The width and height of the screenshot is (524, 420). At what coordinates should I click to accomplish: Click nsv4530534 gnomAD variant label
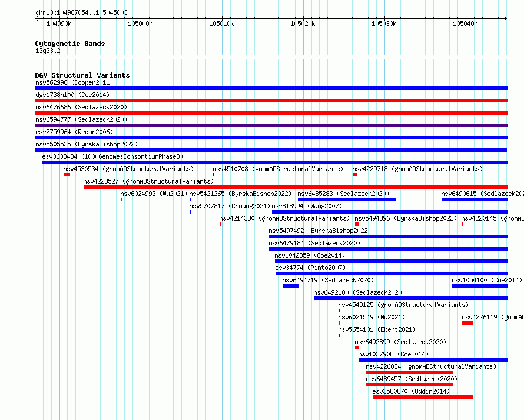[128, 169]
